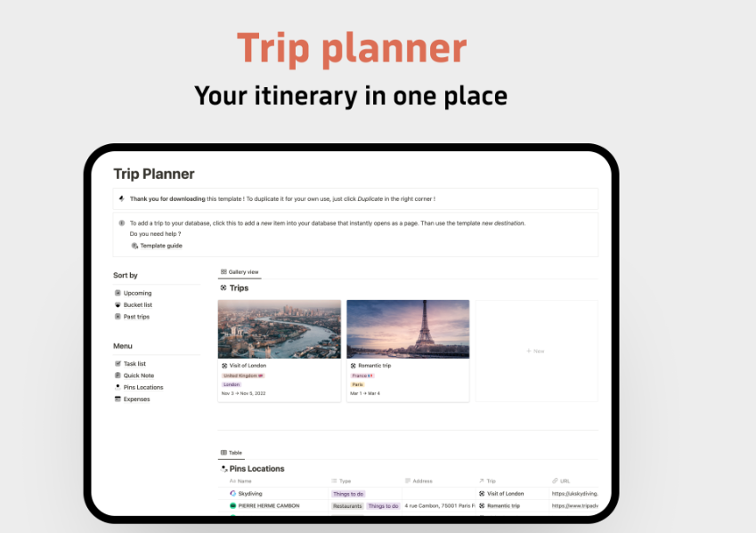Switch to the Table tab for Pins Locations
Image resolution: width=756 pixels, height=533 pixels.
click(x=232, y=452)
